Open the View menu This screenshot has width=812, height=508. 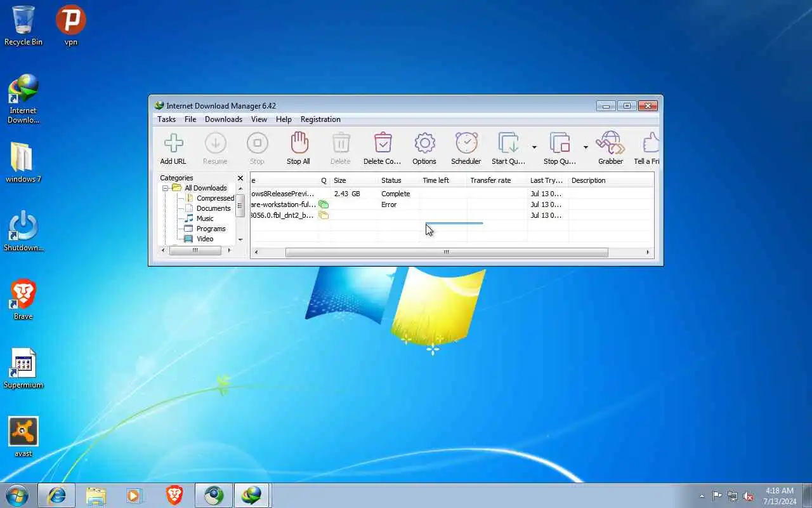coord(259,119)
